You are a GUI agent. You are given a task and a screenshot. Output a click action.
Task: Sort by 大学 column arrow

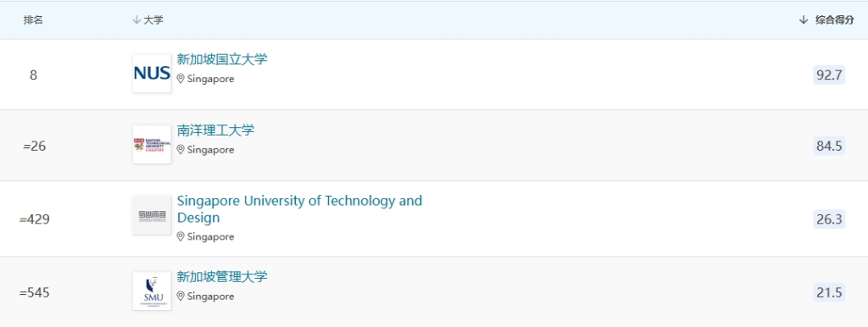(x=136, y=20)
